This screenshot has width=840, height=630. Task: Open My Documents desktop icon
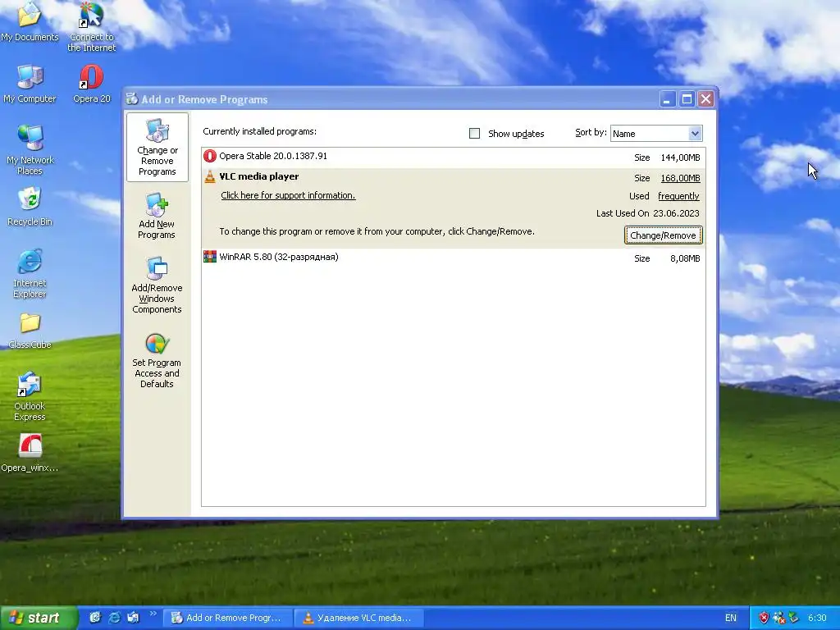click(x=30, y=21)
